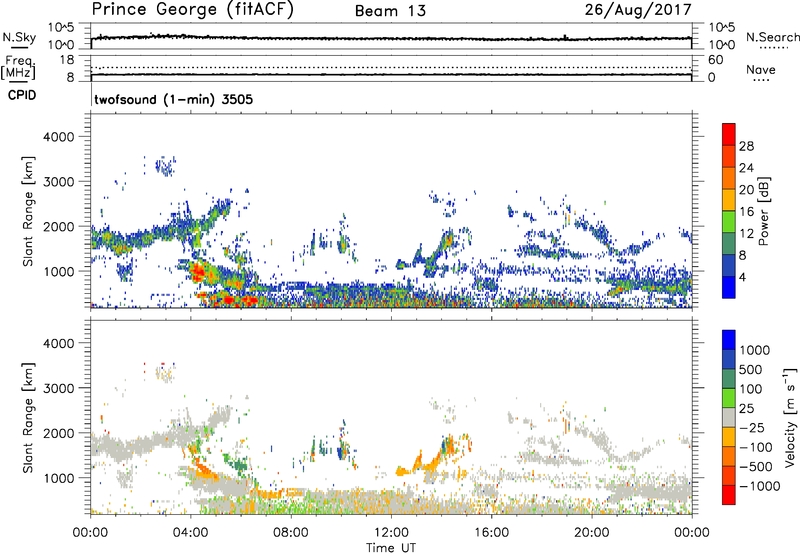Click the -1000 label on velocity color bar
The image size is (800, 554).
point(759,486)
